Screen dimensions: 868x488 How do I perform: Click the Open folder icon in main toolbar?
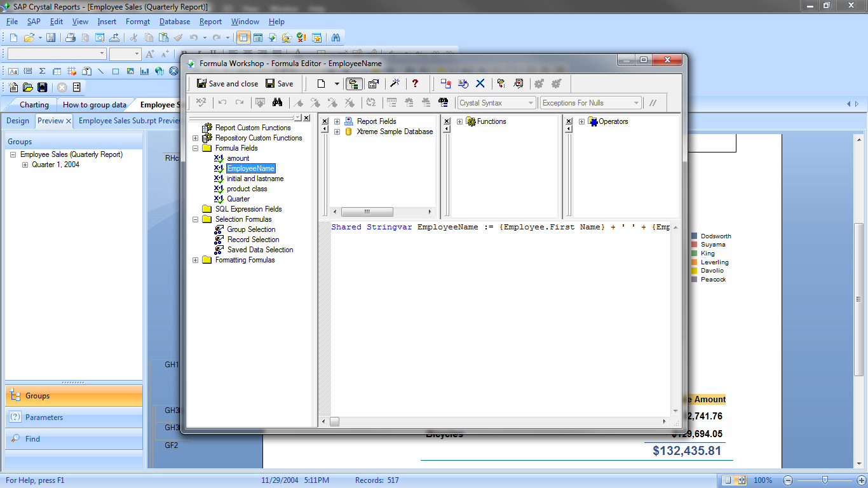[x=29, y=37]
